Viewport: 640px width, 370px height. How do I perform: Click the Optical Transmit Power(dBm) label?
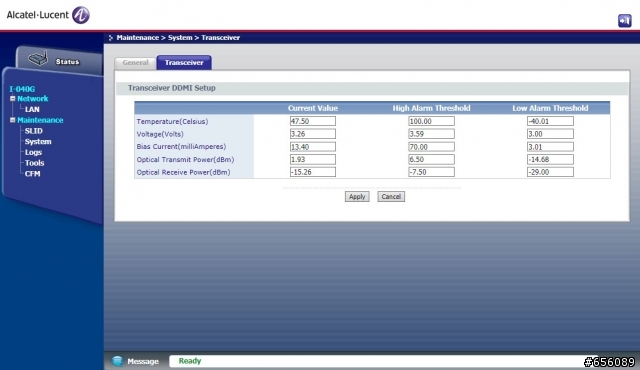point(185,160)
